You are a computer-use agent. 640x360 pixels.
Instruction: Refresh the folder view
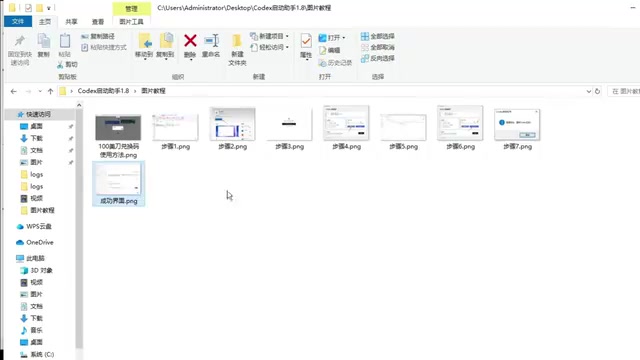pyautogui.click(x=597, y=91)
